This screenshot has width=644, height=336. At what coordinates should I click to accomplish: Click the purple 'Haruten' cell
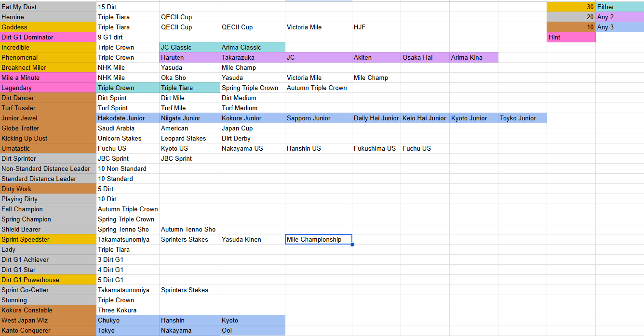coord(189,57)
